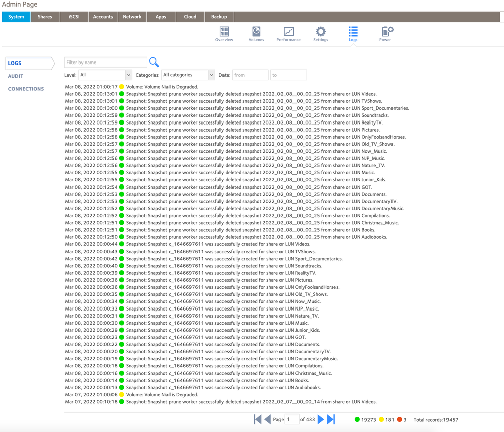Open the AUDIT section in the sidebar
Image resolution: width=504 pixels, height=432 pixels.
(x=15, y=76)
